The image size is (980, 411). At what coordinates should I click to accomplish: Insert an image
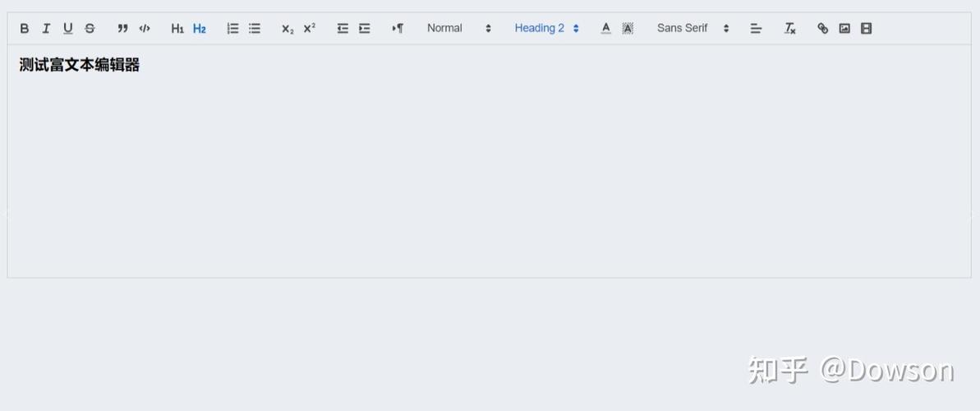tap(844, 29)
